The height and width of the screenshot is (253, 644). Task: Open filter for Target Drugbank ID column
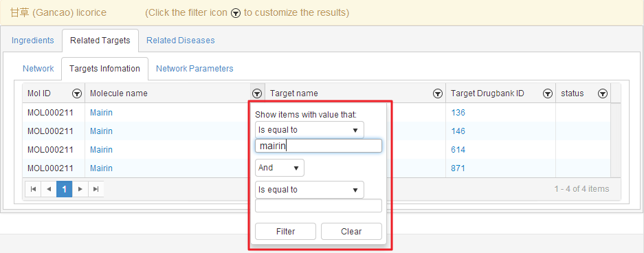click(548, 93)
